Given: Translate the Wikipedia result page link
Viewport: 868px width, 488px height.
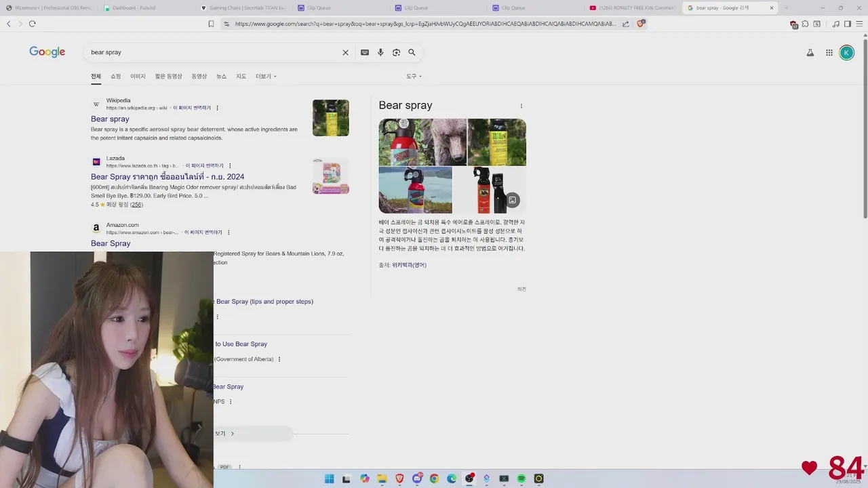Looking at the screenshot, I should 192,108.
